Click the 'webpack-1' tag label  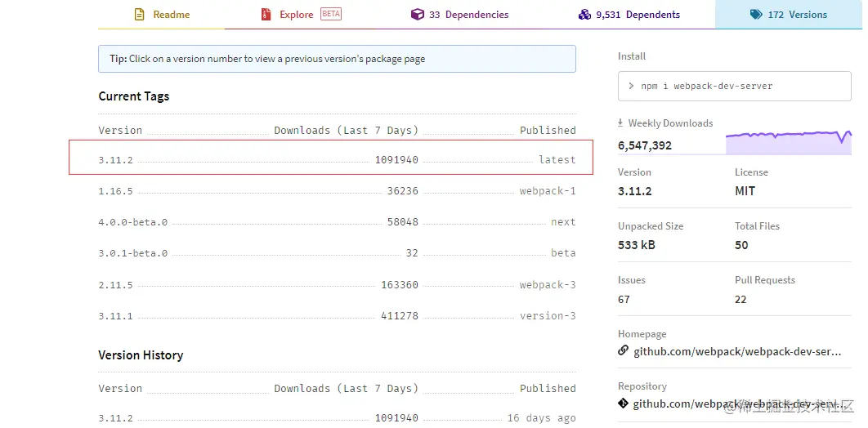[548, 191]
